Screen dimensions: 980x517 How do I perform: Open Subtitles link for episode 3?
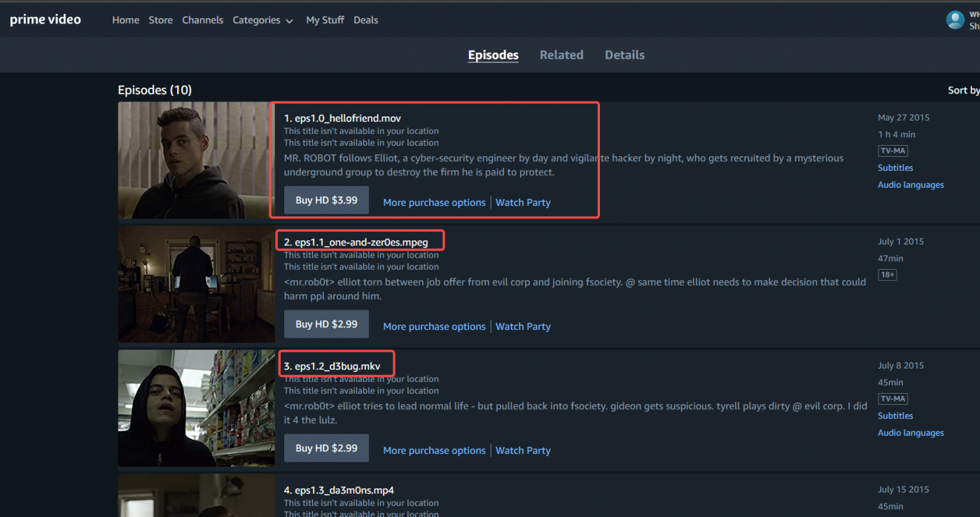pos(895,416)
